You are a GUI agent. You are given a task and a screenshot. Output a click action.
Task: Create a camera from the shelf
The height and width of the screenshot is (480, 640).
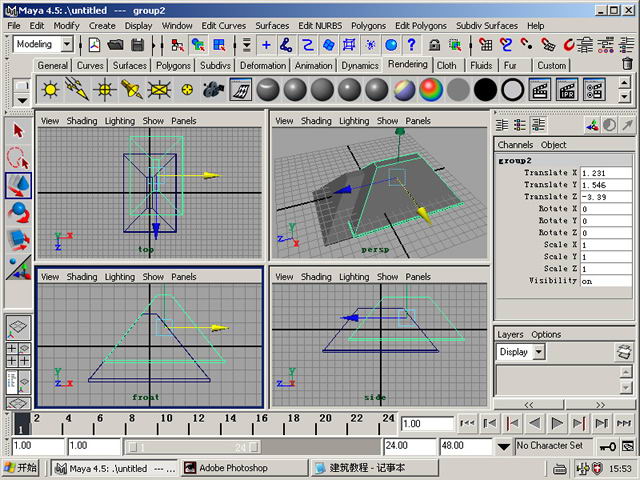tap(213, 89)
